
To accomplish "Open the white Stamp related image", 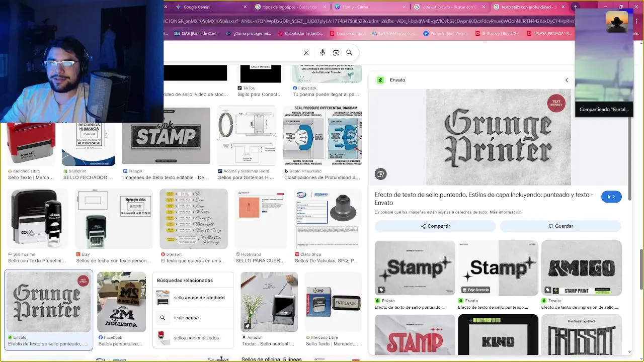I will [415, 268].
